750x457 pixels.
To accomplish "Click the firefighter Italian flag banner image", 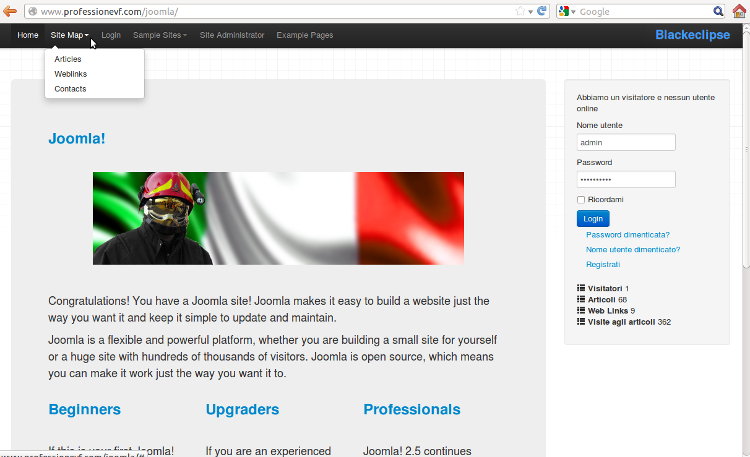I will point(278,218).
